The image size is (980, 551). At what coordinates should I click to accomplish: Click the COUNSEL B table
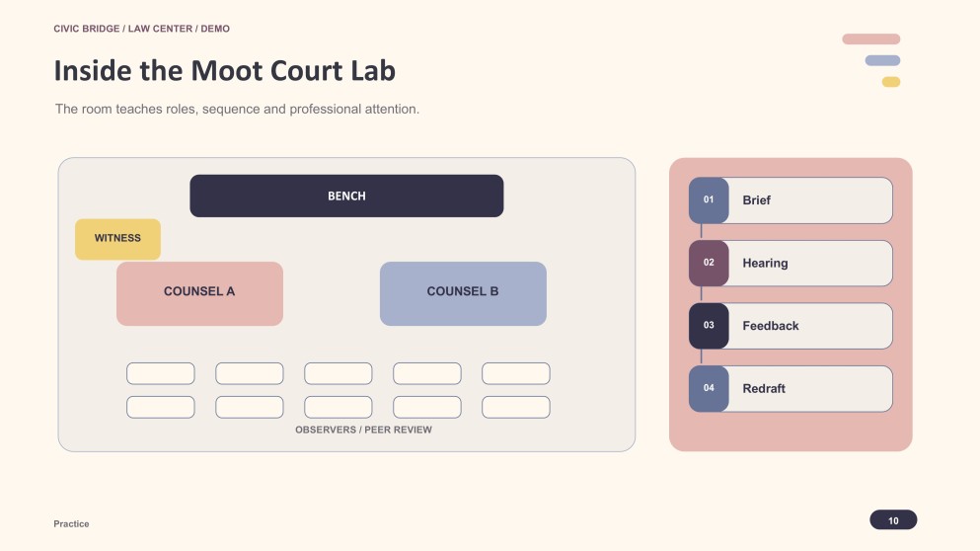[463, 293]
